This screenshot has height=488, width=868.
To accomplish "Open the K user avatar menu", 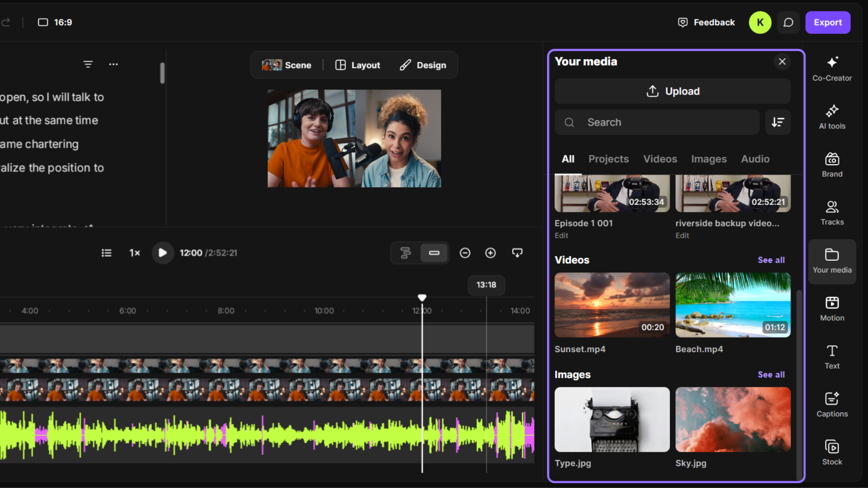I will tap(760, 23).
